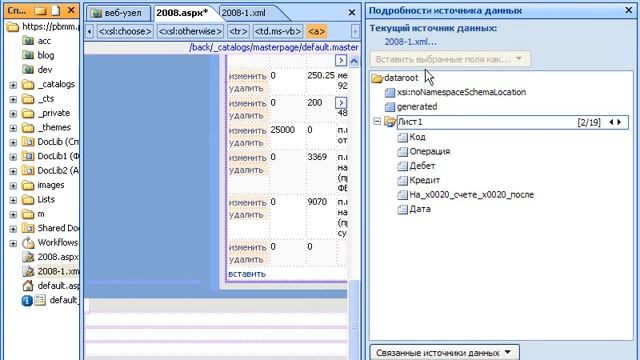Click the new page icon in folder pane header

pos(55,10)
